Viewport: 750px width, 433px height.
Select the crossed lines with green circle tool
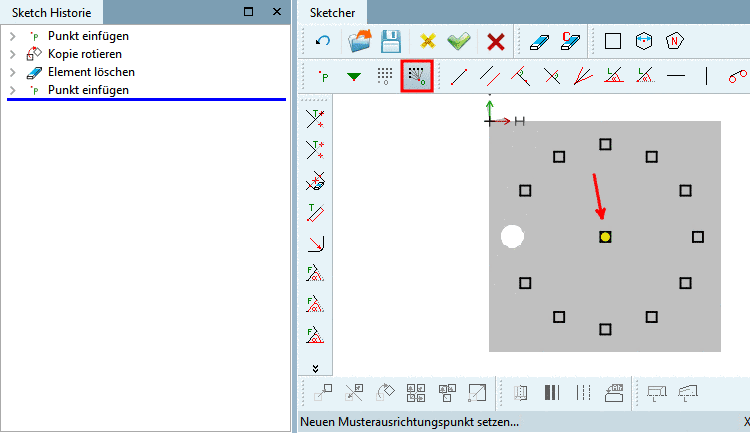click(x=552, y=77)
